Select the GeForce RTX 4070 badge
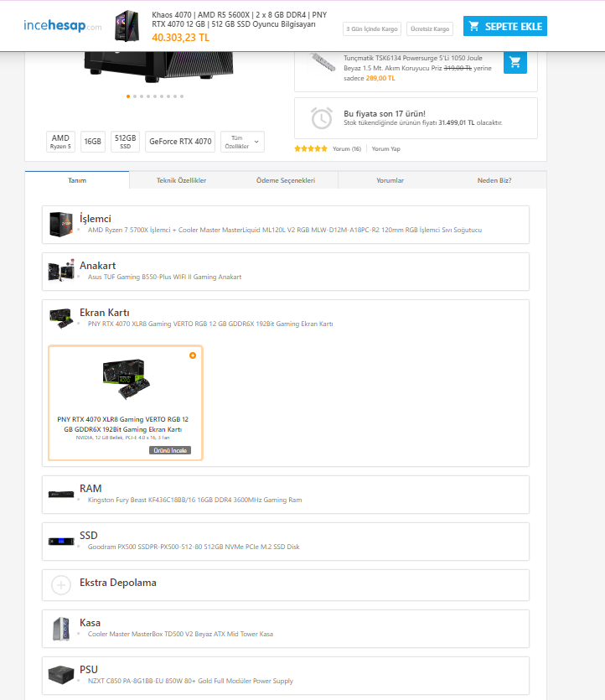 [180, 142]
